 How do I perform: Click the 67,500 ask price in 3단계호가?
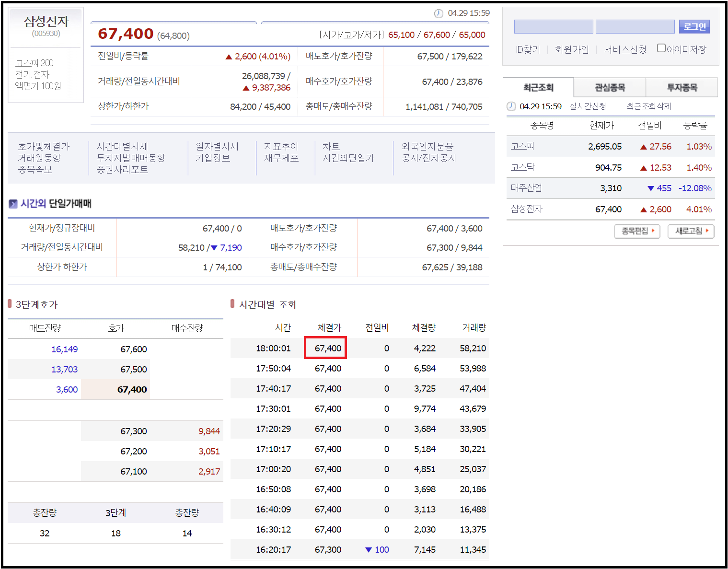tap(133, 370)
